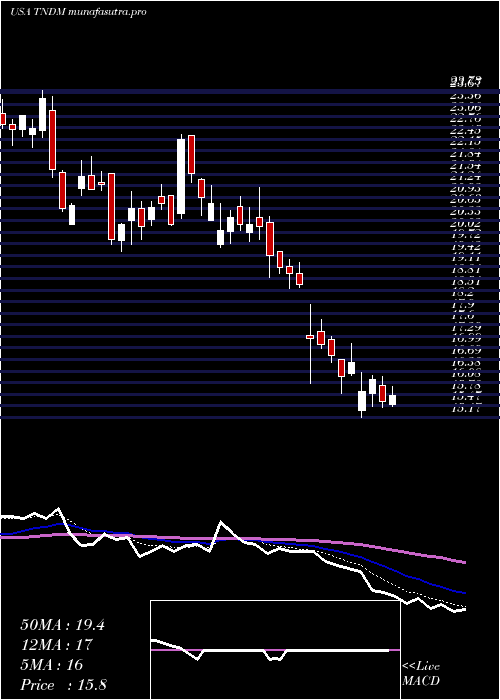Select the 50MA : 19.4 readout

[x=62, y=625]
